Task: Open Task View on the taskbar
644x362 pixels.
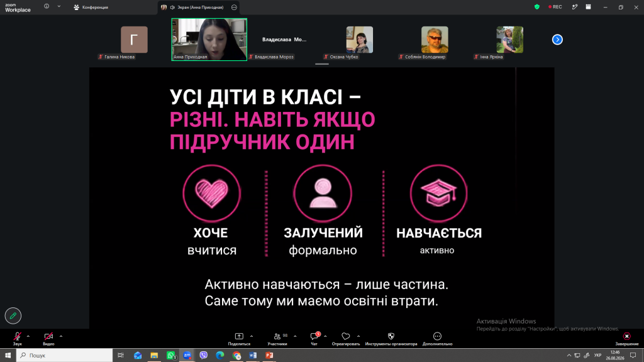Action: 121,356
